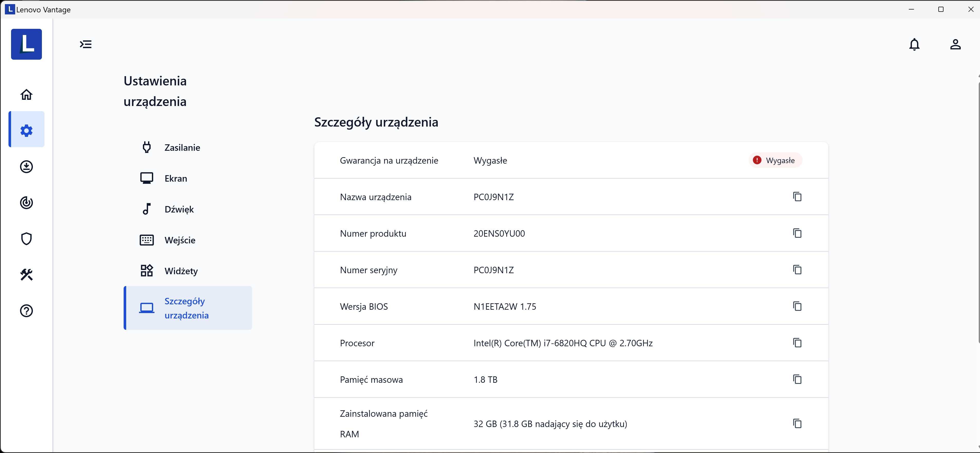The width and height of the screenshot is (980, 453).
Task: Open the Widżety settings section
Action: [188, 271]
